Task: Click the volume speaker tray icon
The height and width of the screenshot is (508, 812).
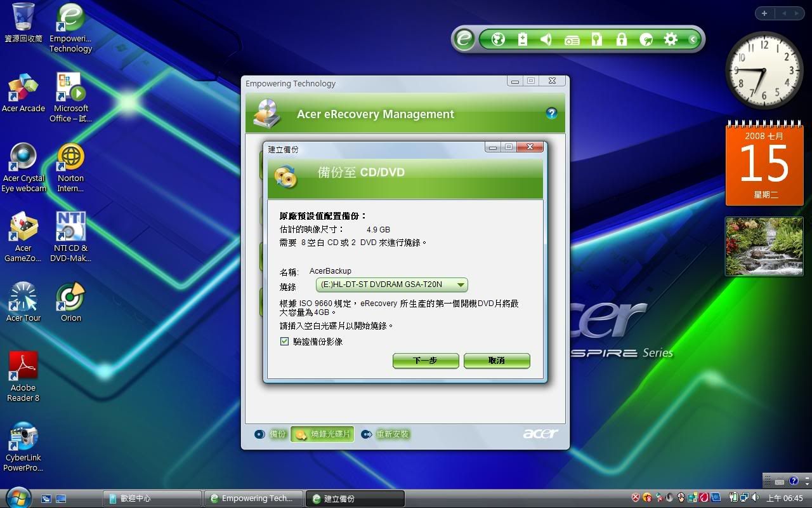Action: click(x=755, y=498)
